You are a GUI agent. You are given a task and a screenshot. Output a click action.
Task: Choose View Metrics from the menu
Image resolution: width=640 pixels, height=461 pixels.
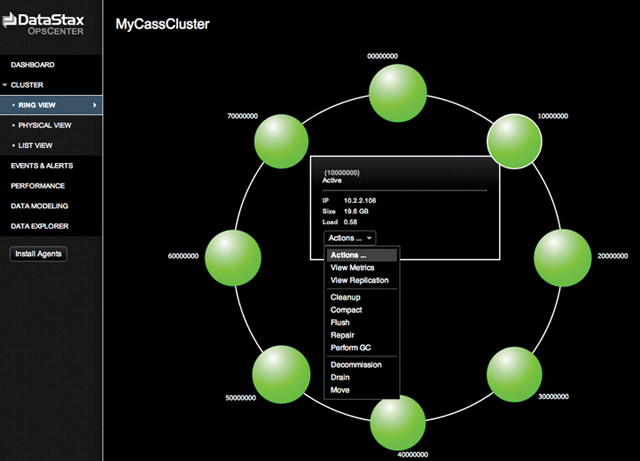click(352, 268)
